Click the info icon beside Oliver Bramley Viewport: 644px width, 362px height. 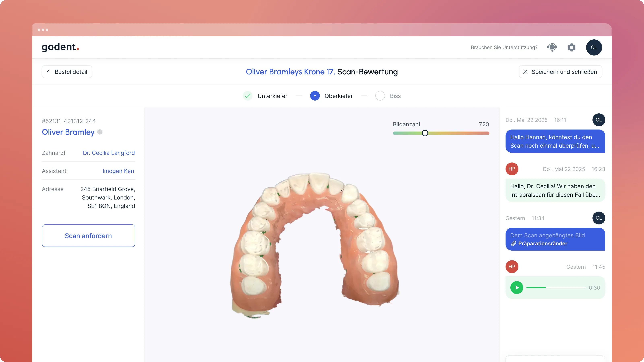pos(100,132)
